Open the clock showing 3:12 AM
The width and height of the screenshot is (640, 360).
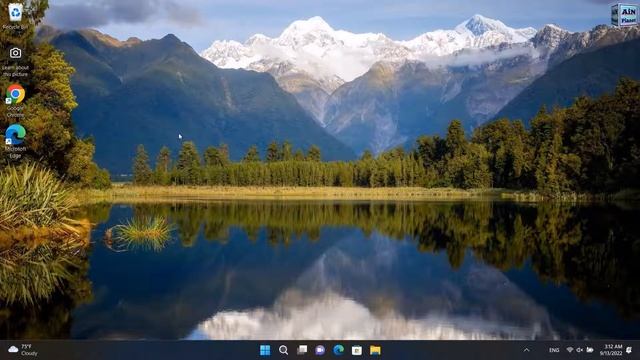tap(611, 350)
